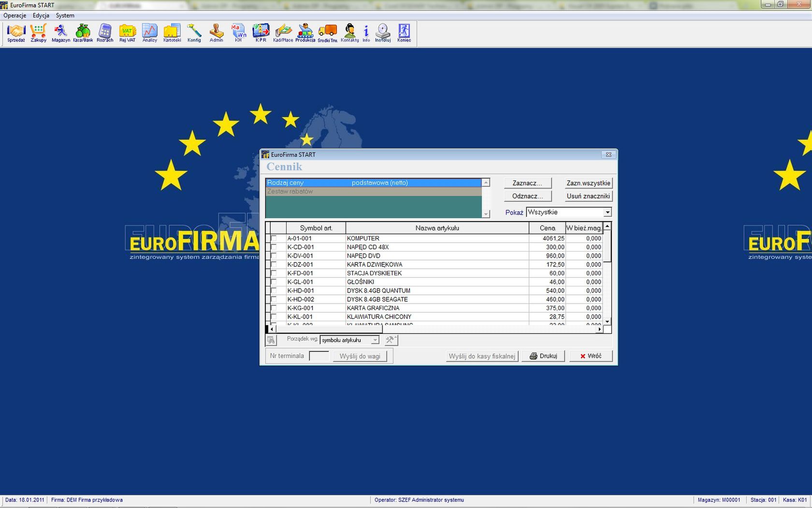Open the Zakupy shopping cart icon

coord(38,33)
